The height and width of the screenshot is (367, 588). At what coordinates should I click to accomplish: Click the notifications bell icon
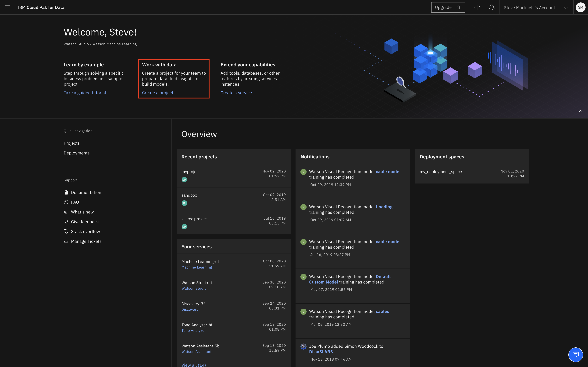pos(492,7)
